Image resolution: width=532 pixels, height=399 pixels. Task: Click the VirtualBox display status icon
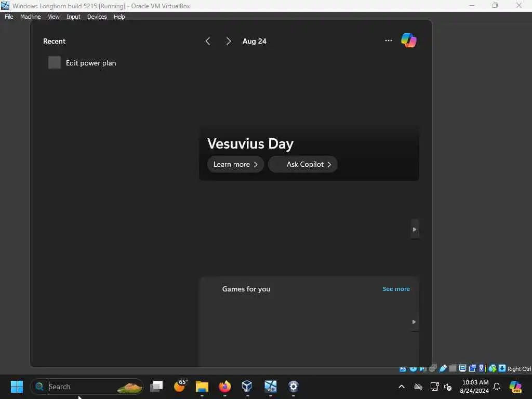[462, 368]
